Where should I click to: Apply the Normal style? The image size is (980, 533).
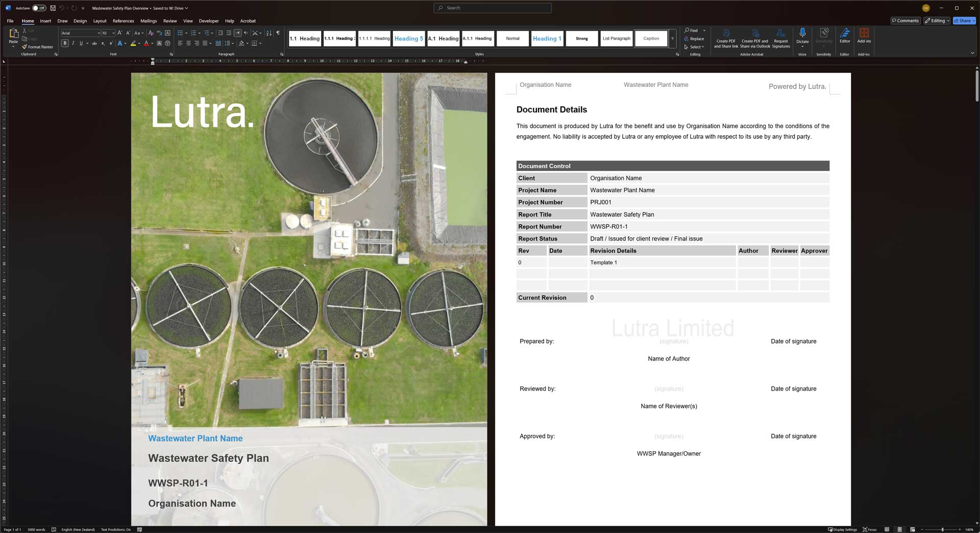[x=512, y=38]
